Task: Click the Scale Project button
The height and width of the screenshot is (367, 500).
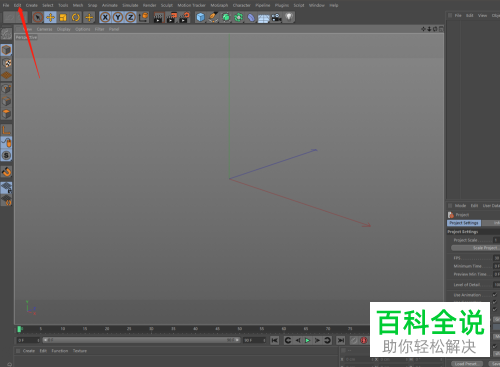Action: [x=476, y=248]
